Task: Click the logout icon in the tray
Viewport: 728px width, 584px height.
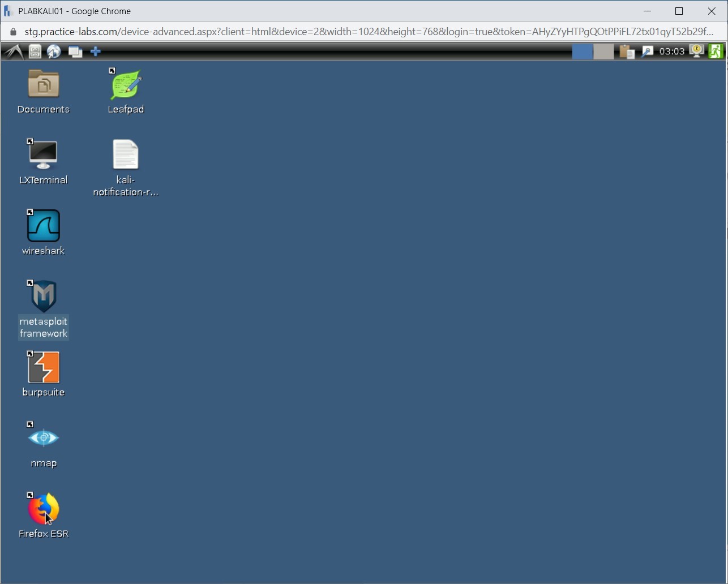Action: click(x=716, y=51)
